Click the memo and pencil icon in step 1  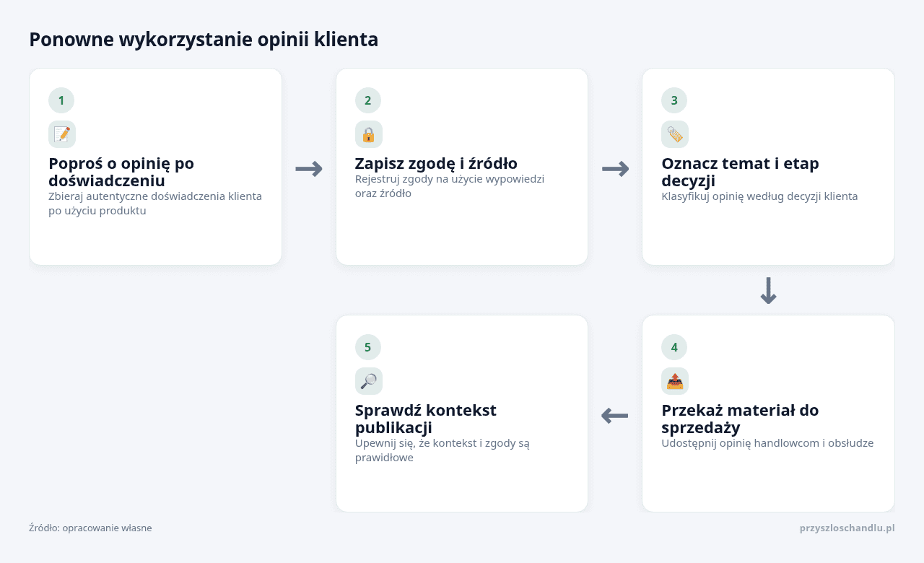point(62,134)
